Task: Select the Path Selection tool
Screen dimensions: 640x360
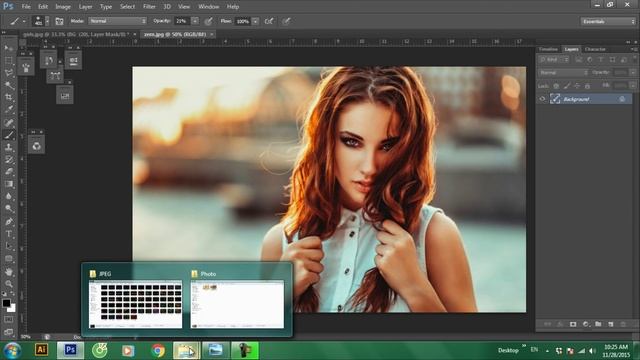Action: click(x=9, y=246)
